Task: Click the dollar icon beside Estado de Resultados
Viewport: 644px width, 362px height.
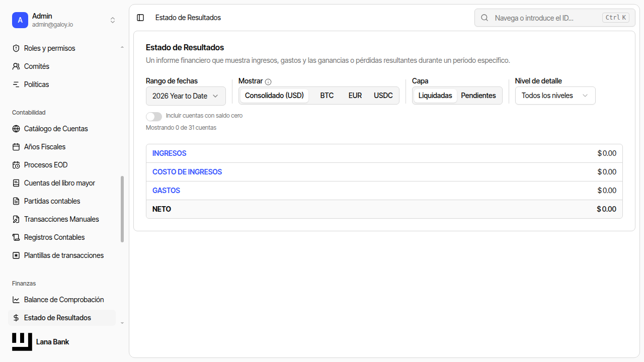Action: pyautogui.click(x=16, y=318)
